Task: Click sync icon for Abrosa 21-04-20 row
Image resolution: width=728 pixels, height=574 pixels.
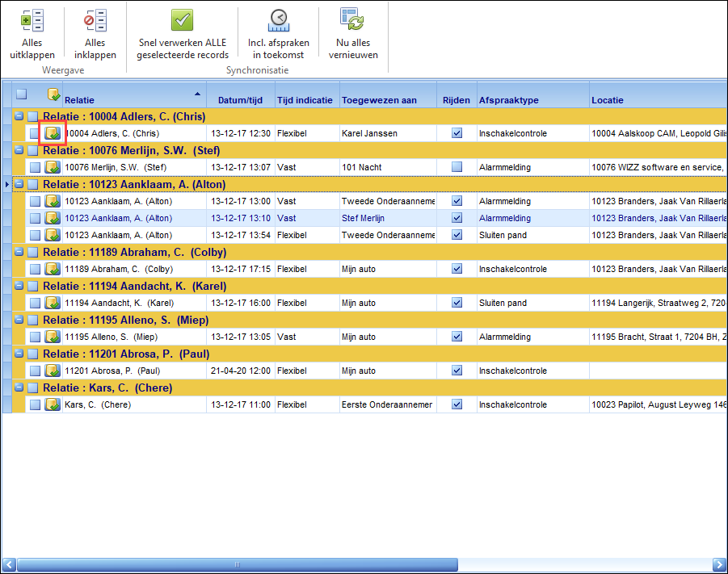Action: click(53, 371)
